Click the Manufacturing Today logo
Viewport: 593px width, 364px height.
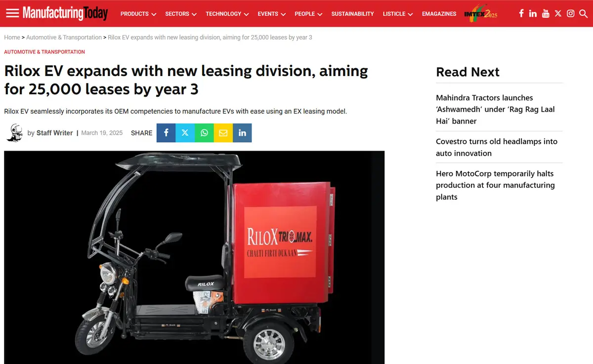click(65, 13)
